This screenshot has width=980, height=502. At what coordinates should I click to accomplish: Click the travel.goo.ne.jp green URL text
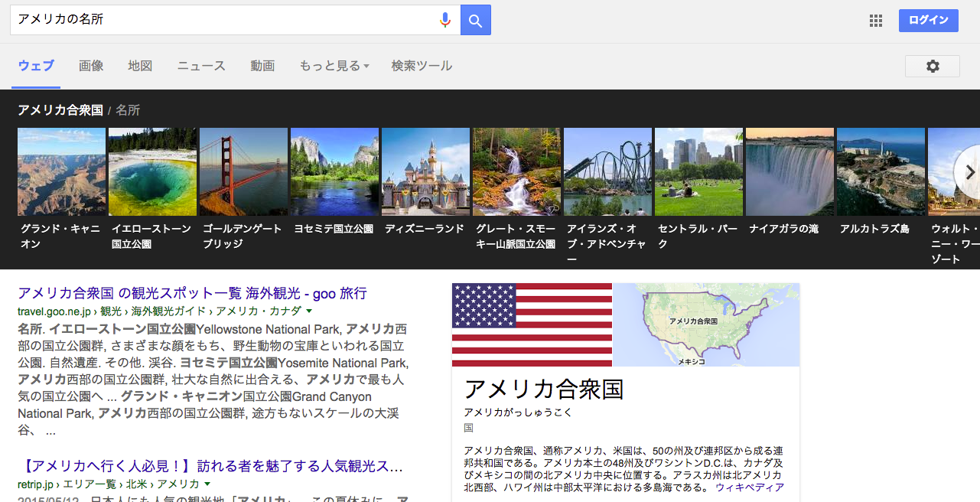click(159, 311)
